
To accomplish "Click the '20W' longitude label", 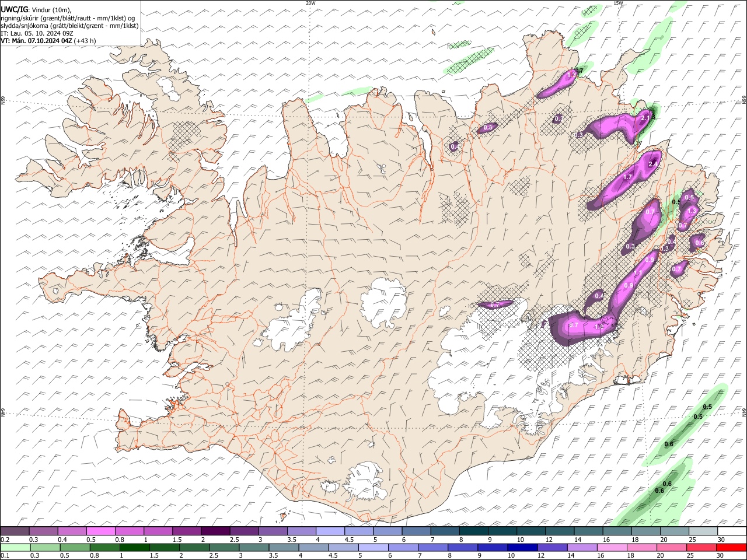I will point(310,3).
